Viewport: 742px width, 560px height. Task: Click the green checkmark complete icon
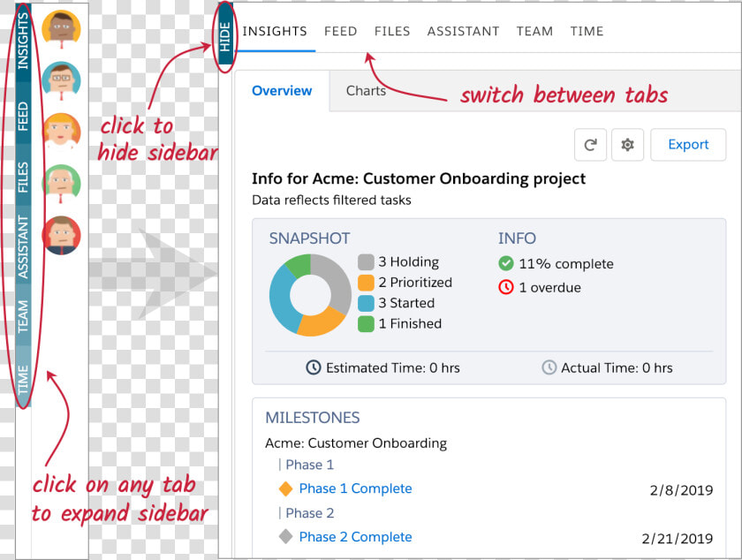(x=506, y=263)
